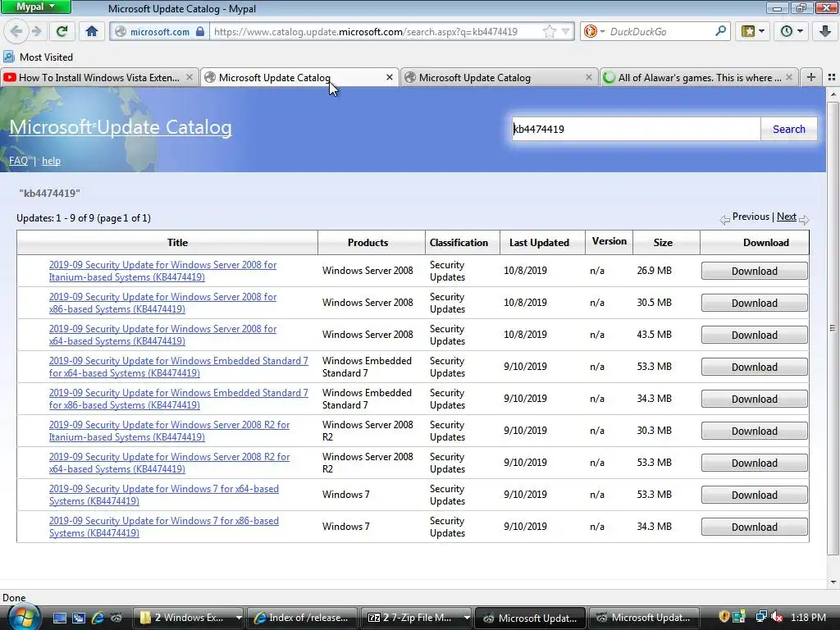This screenshot has width=840, height=630.
Task: Open the DuckDuckGo search engine selector
Action: (594, 32)
